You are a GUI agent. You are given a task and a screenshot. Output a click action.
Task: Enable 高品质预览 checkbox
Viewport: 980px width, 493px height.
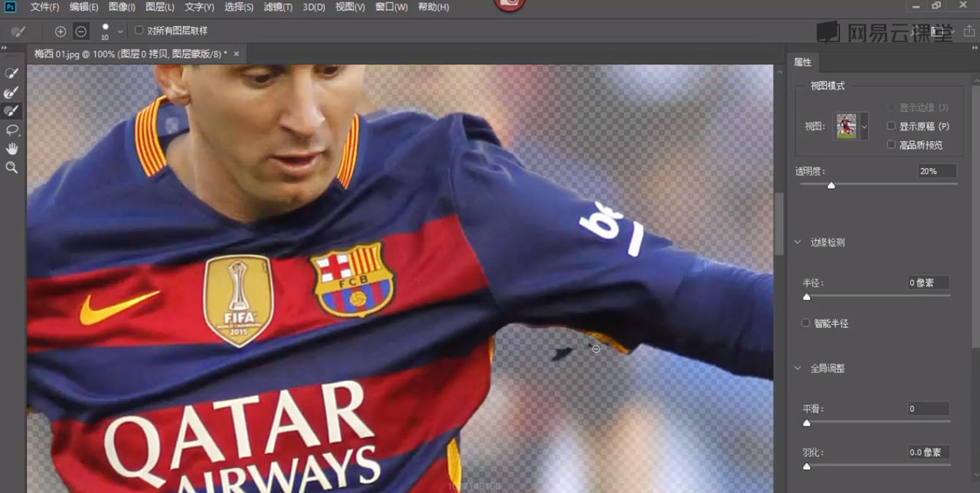[891, 144]
